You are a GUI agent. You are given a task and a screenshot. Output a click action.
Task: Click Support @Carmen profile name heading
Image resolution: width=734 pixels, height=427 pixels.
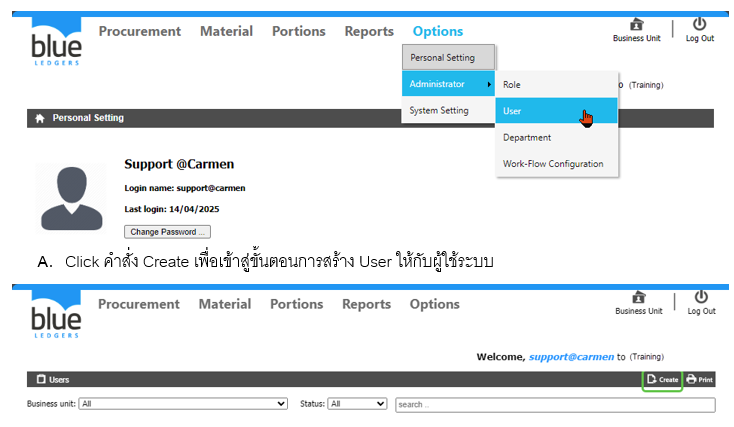[x=179, y=164]
